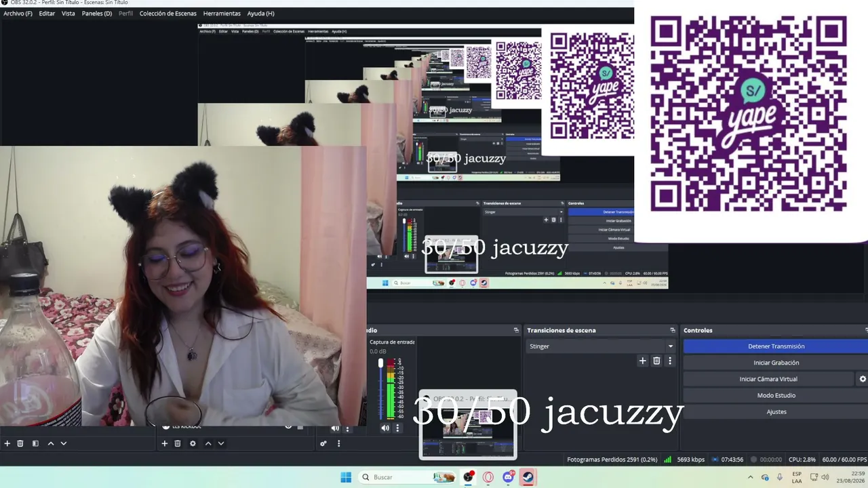
Task: Remove the selected source with trash icon
Action: tap(178, 443)
